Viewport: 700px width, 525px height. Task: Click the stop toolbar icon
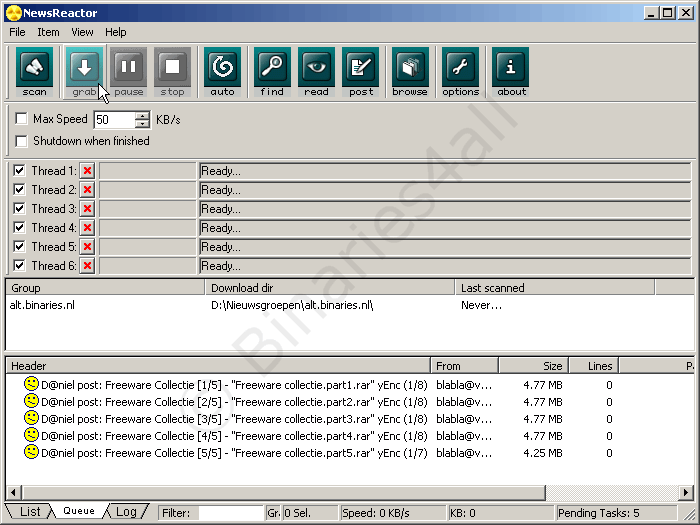(x=172, y=71)
